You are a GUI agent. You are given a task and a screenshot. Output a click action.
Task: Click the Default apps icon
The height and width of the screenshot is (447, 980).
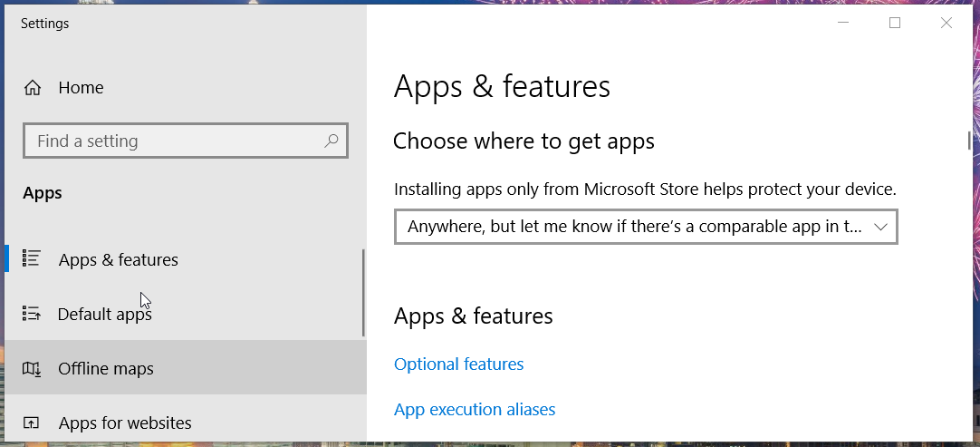[32, 313]
